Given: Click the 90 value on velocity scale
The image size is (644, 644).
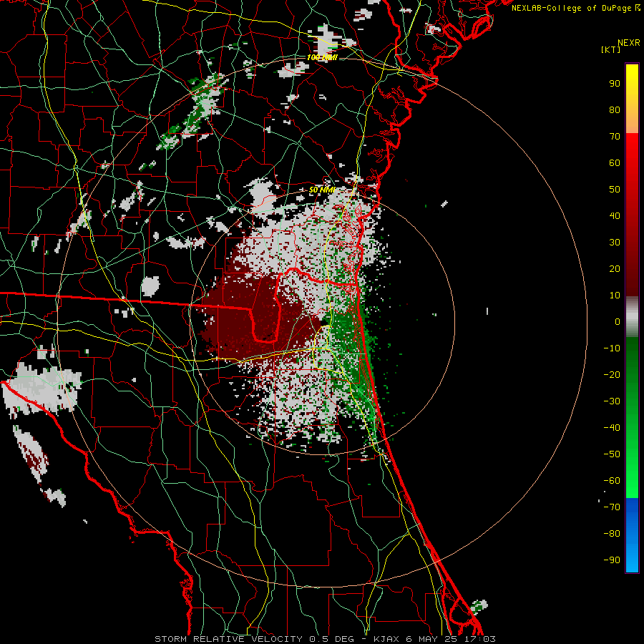Looking at the screenshot, I should pos(615,84).
